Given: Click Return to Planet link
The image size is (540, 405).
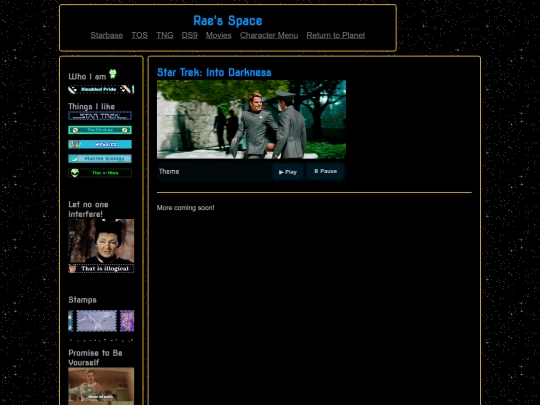Looking at the screenshot, I should [x=336, y=35].
